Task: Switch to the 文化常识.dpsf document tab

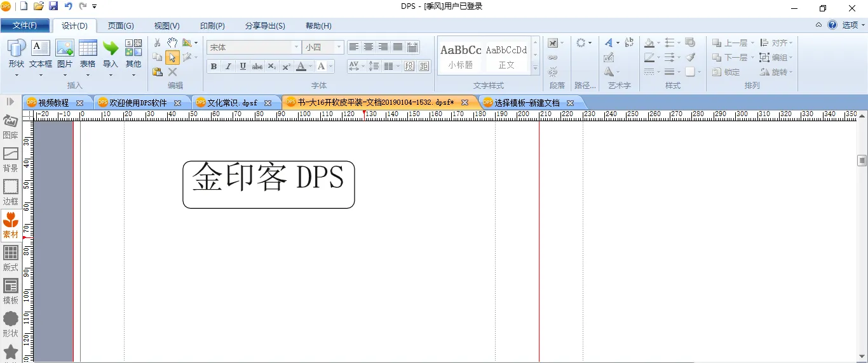Action: click(x=231, y=103)
